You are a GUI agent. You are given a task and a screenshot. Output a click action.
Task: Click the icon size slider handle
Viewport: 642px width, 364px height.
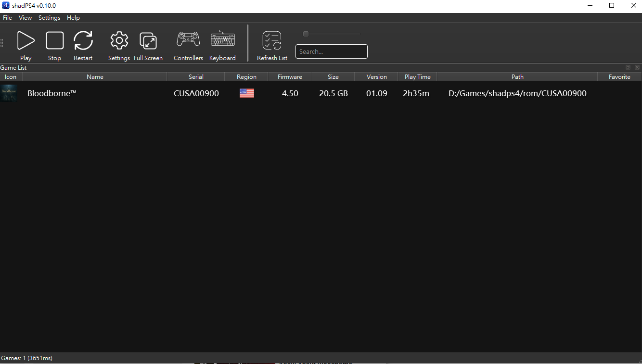tap(306, 34)
